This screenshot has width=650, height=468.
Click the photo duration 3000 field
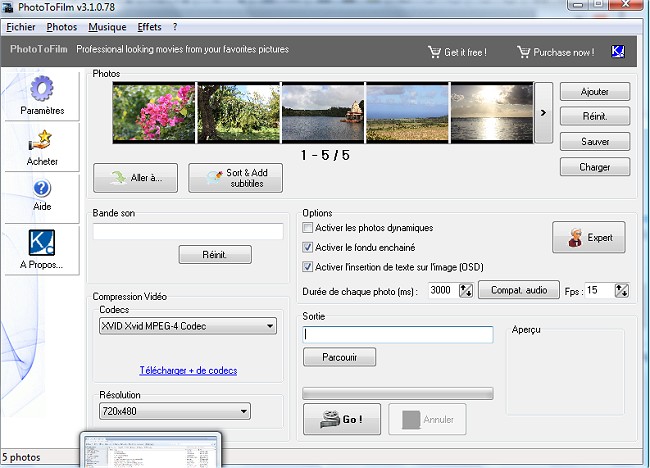point(444,290)
